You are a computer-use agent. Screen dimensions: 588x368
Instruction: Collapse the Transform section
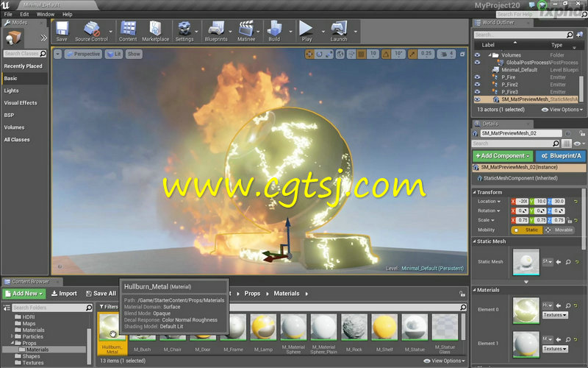pos(475,192)
